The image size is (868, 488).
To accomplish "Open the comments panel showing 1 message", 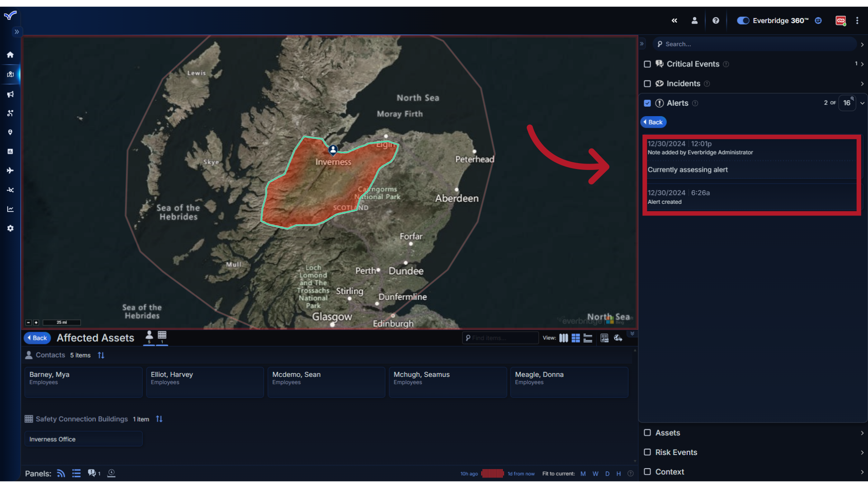I will 93,473.
